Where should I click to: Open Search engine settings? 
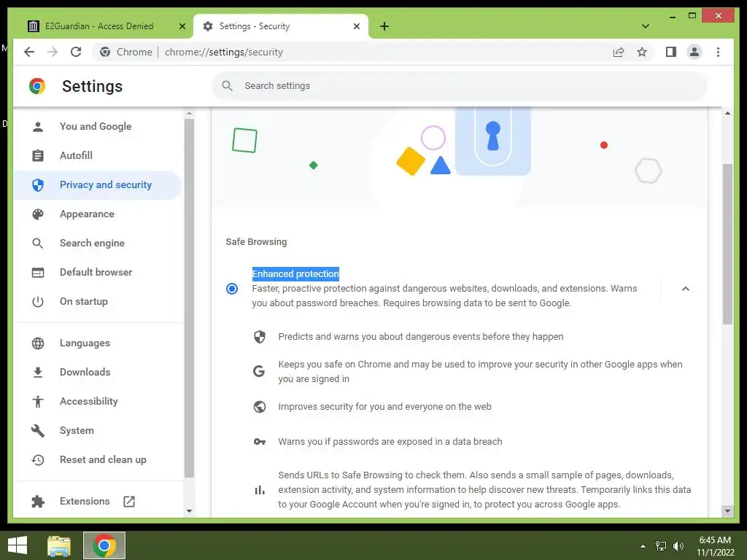[97, 244]
